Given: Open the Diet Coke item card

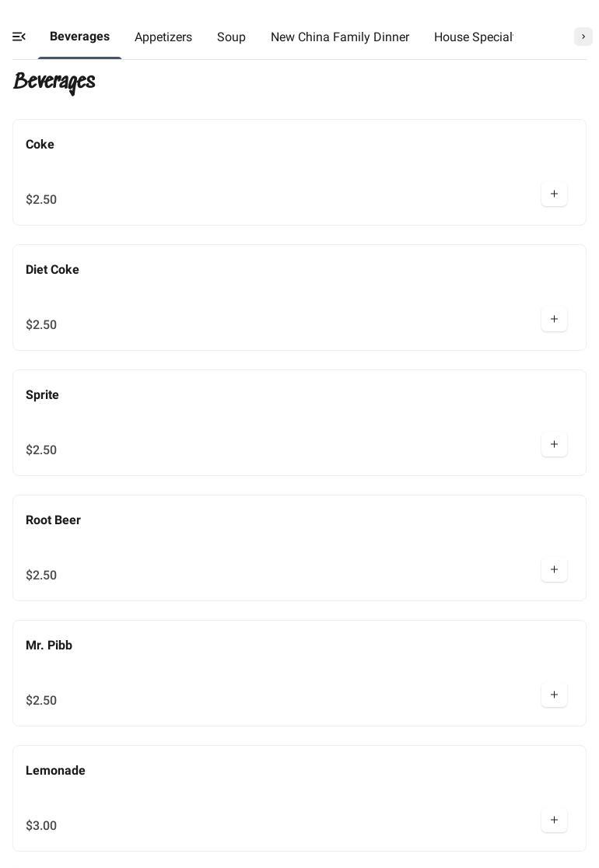Looking at the screenshot, I should click(53, 270).
